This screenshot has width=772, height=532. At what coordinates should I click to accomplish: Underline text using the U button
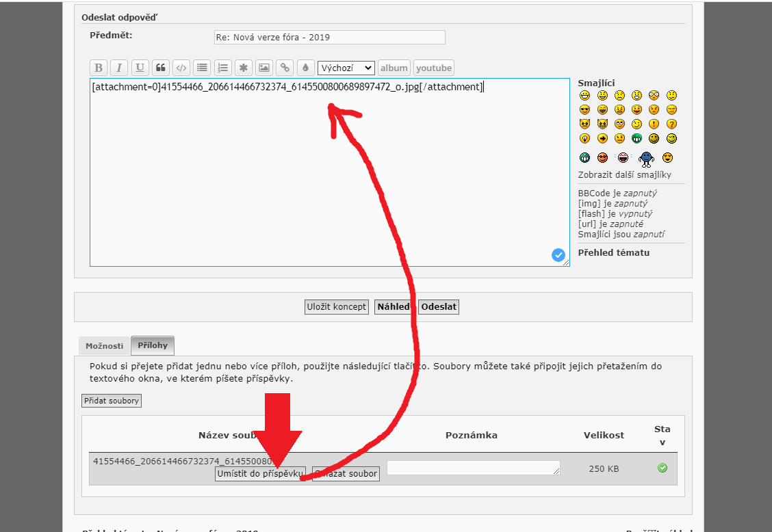click(x=140, y=68)
